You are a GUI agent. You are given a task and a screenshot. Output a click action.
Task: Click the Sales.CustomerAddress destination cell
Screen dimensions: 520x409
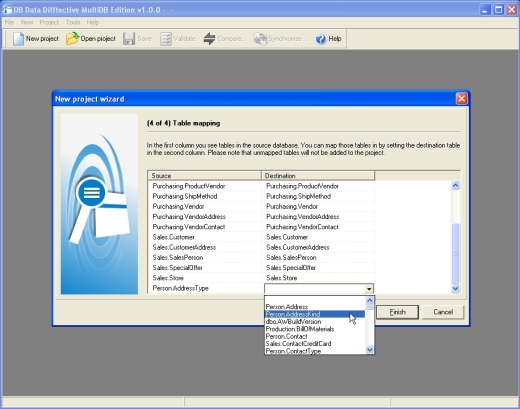pos(318,247)
